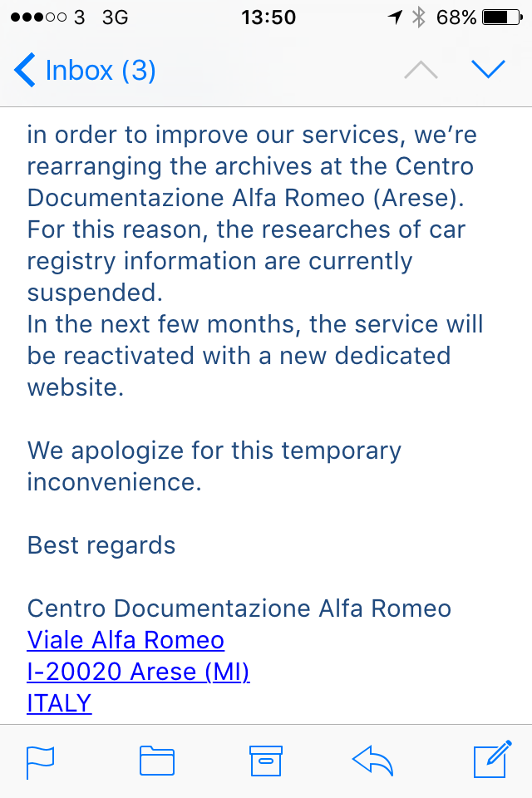This screenshot has width=532, height=798.
Task: Tap the 13:50 clock in status bar
Action: point(268,17)
